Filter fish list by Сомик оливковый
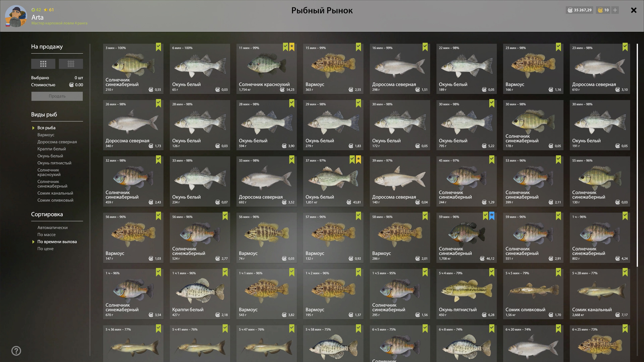The image size is (644, 362). (55, 200)
